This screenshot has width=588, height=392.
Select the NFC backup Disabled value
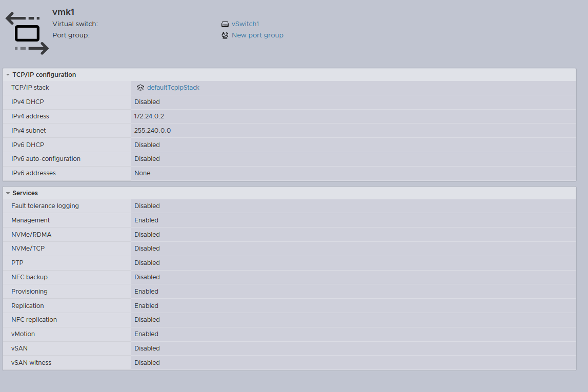pos(147,277)
